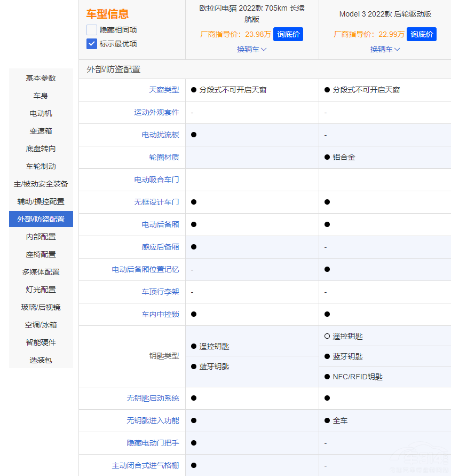Image resolution: width=451 pixels, height=476 pixels.
Task: Click the 主动闭合式进气格栅 parameter link
Action: pos(145,465)
